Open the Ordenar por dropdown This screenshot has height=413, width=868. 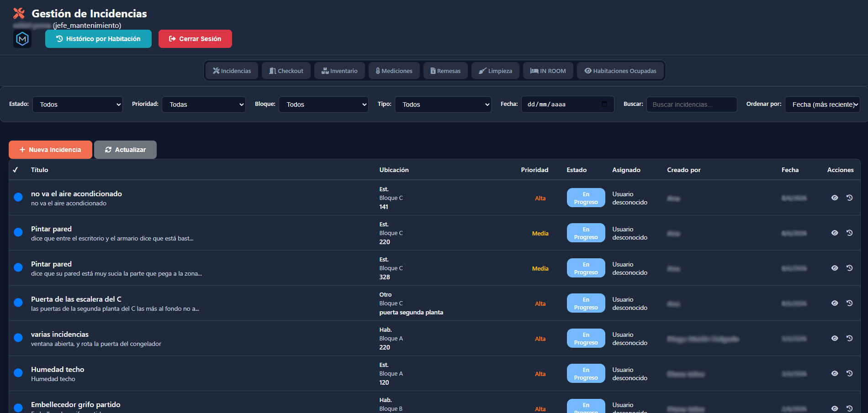[823, 105]
